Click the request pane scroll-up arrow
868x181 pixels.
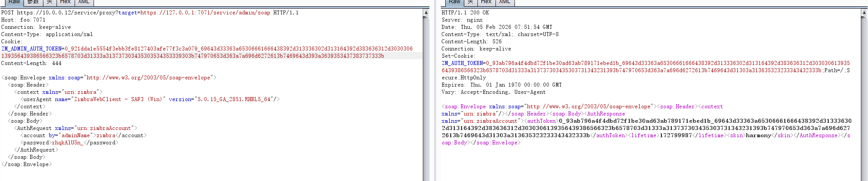point(426,13)
